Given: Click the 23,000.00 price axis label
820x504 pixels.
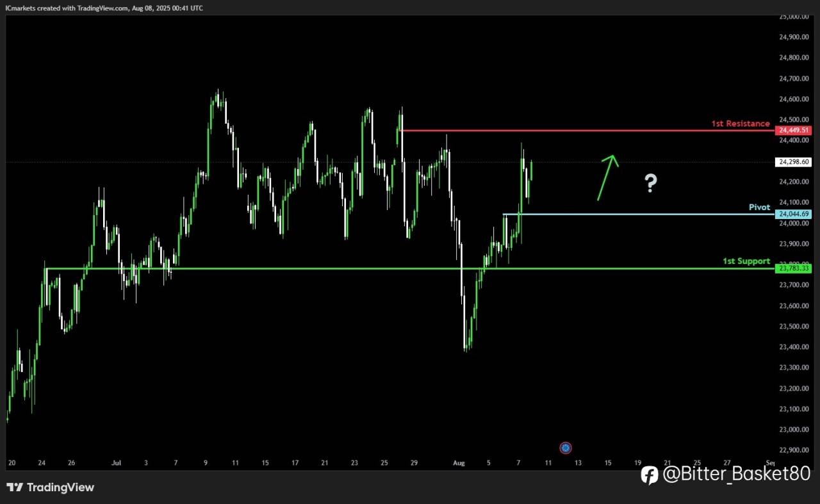Looking at the screenshot, I should click(793, 429).
